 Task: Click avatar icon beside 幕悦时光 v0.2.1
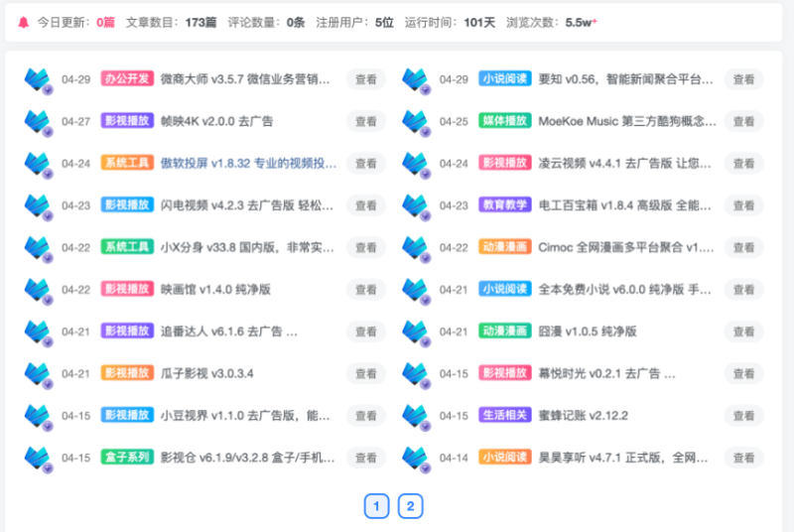pyautogui.click(x=416, y=374)
